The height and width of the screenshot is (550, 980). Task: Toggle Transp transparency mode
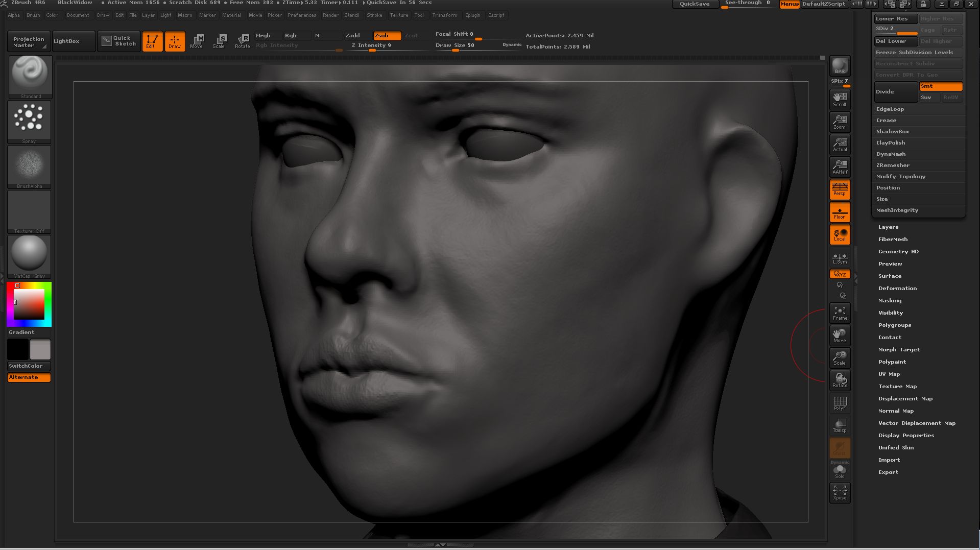pyautogui.click(x=840, y=425)
